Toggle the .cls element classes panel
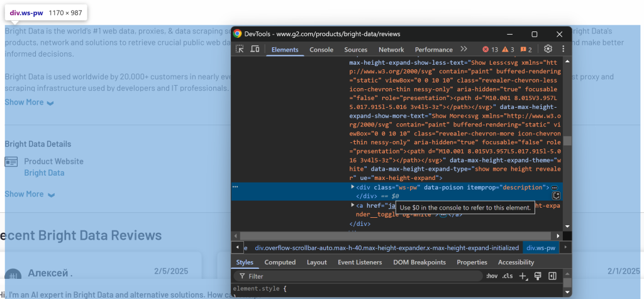The height and width of the screenshot is (299, 644). click(507, 276)
